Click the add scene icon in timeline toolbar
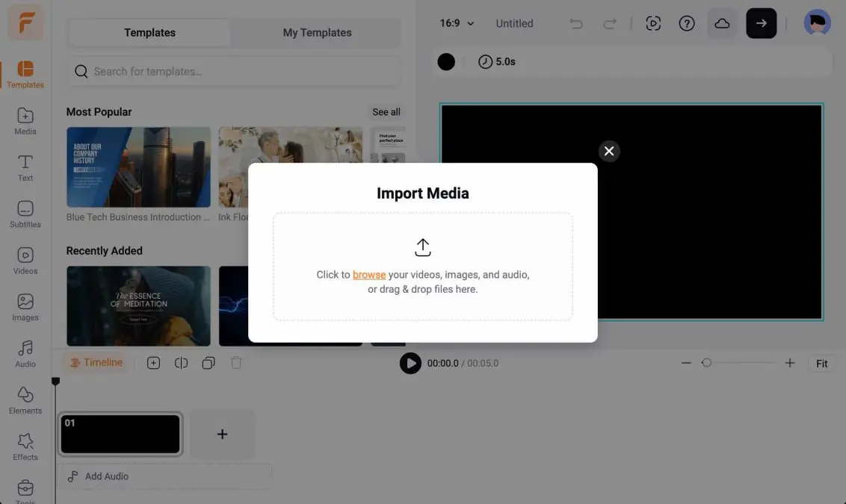Image resolution: width=846 pixels, height=504 pixels. [x=153, y=363]
